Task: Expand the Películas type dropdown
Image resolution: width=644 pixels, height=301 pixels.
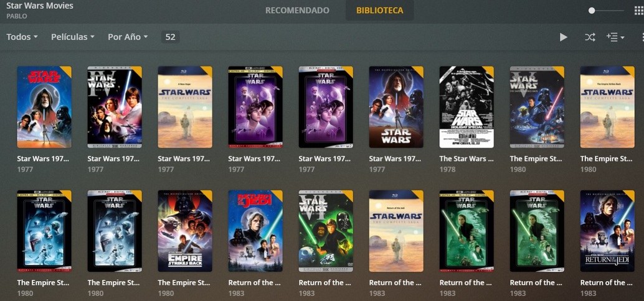Action: coord(73,37)
